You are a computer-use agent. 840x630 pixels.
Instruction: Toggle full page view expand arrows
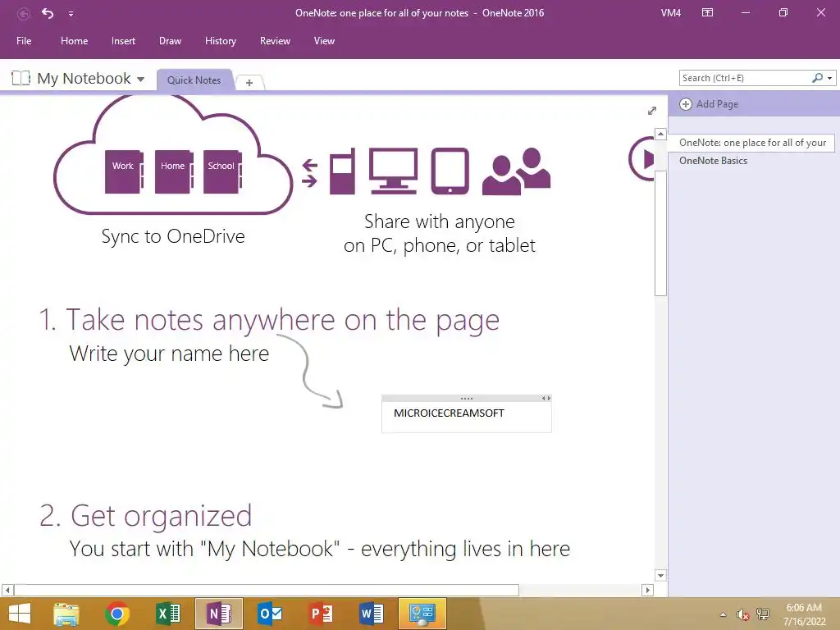pos(652,111)
